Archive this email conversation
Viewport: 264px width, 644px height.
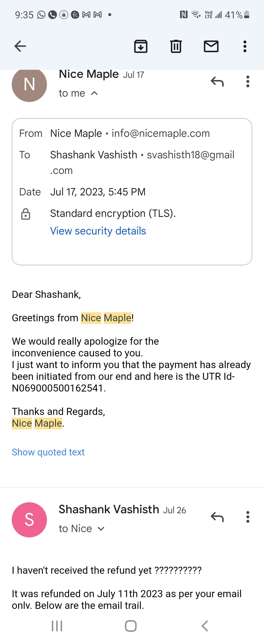pos(141,46)
